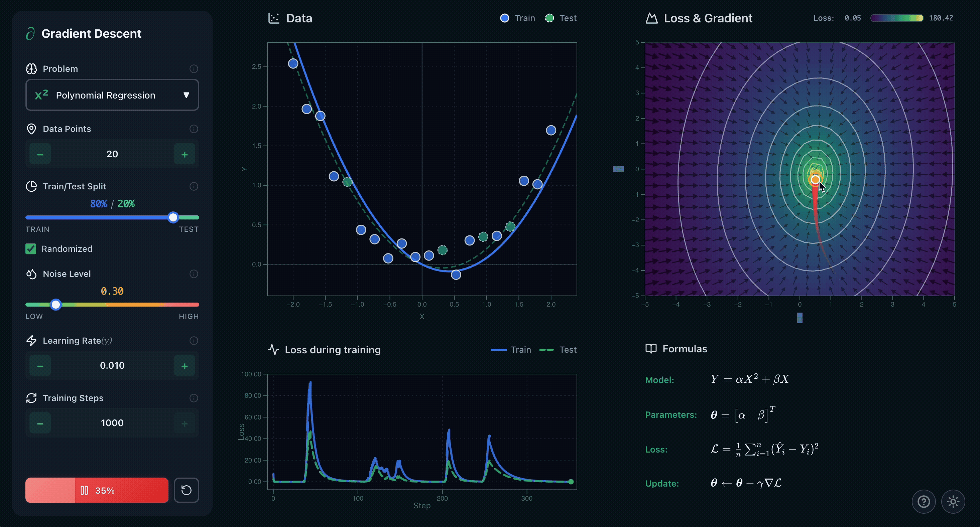The width and height of the screenshot is (980, 527).
Task: Click the book icon beside Formulas
Action: 651,348
